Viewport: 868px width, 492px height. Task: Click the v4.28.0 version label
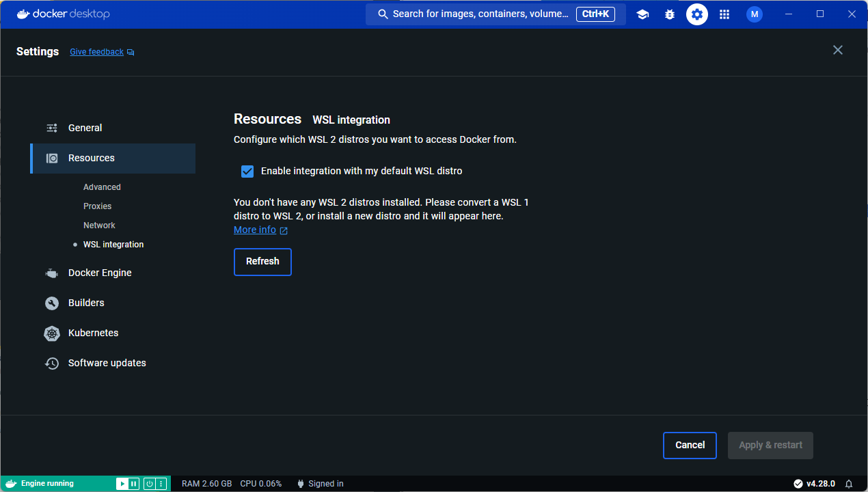coord(821,484)
